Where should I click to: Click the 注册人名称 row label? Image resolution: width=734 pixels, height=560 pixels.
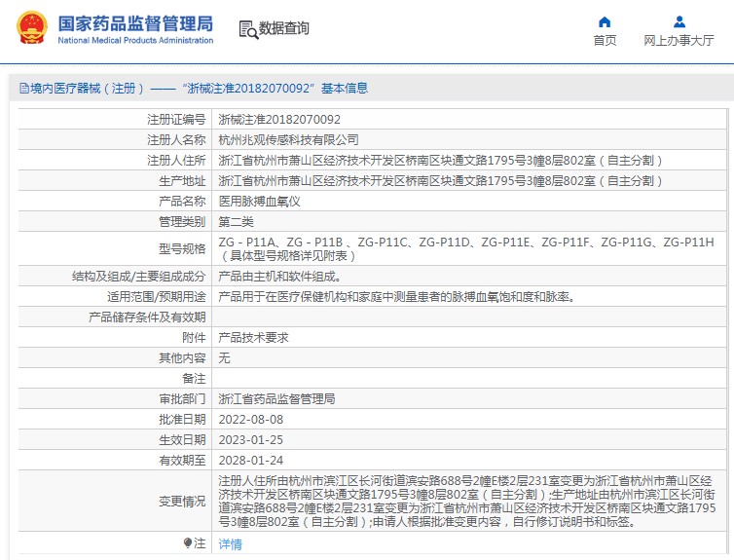point(176,140)
